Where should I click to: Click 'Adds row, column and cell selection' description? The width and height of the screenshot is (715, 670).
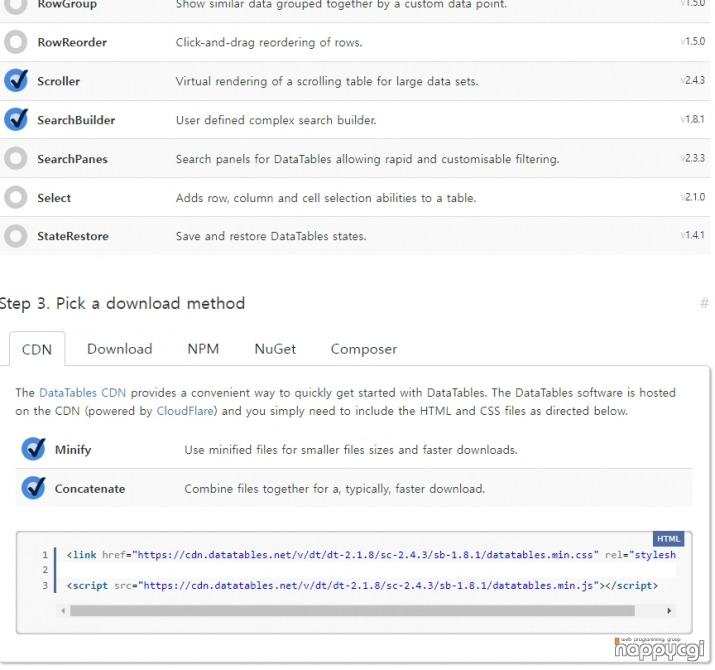click(326, 198)
